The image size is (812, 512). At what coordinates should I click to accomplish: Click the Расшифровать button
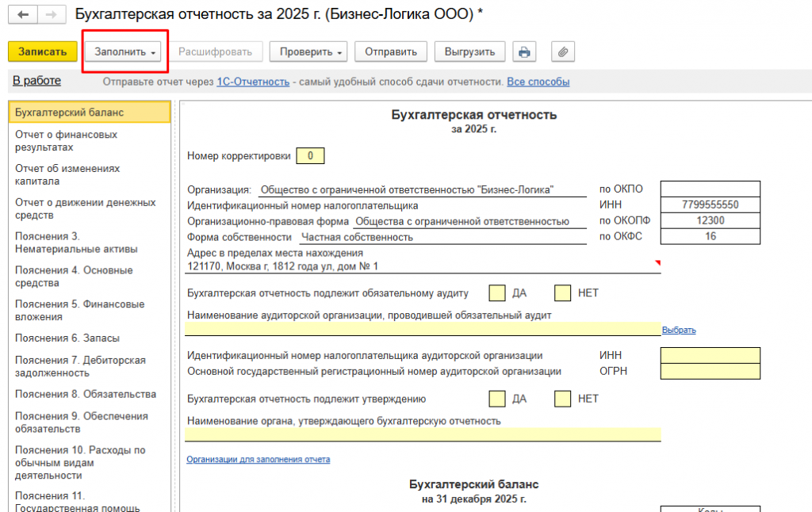pyautogui.click(x=216, y=52)
